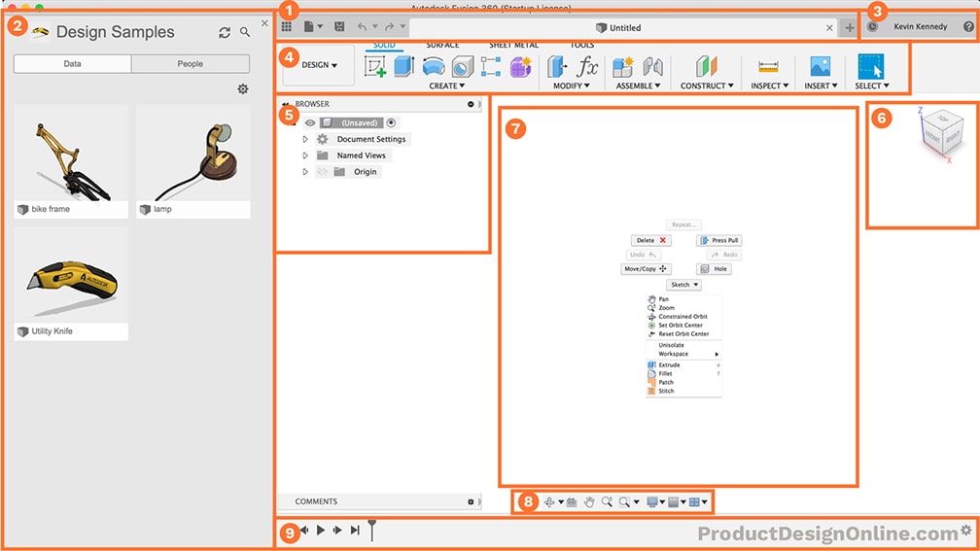Open the job status clock icon
This screenshot has width=980, height=551.
(872, 26)
